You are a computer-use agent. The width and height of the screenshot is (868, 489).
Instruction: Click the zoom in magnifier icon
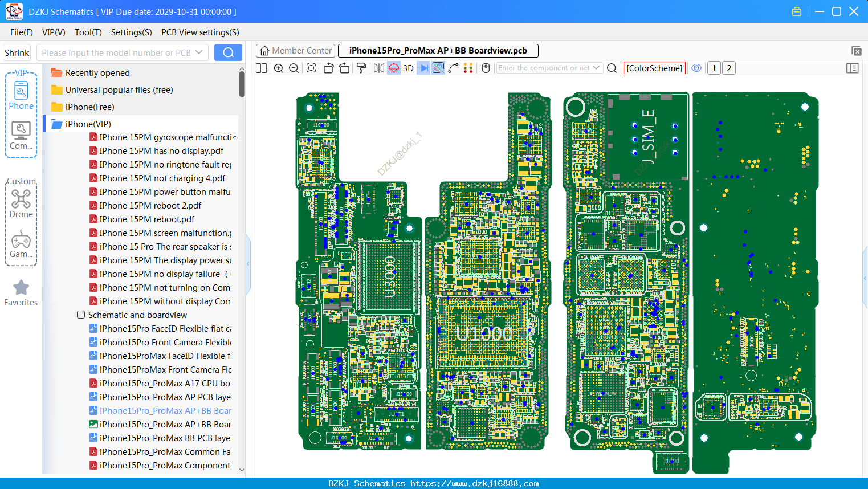pyautogui.click(x=279, y=68)
